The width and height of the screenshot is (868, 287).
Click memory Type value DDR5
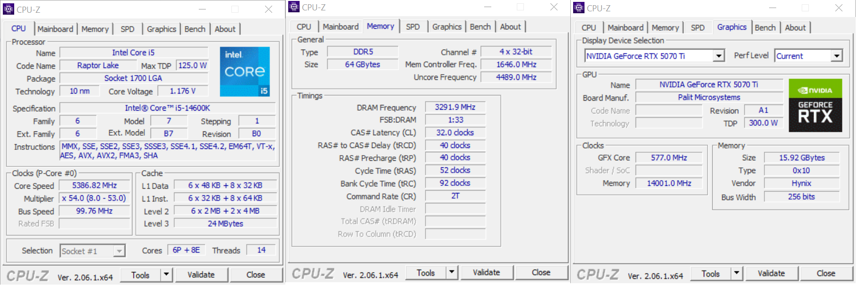coord(363,52)
